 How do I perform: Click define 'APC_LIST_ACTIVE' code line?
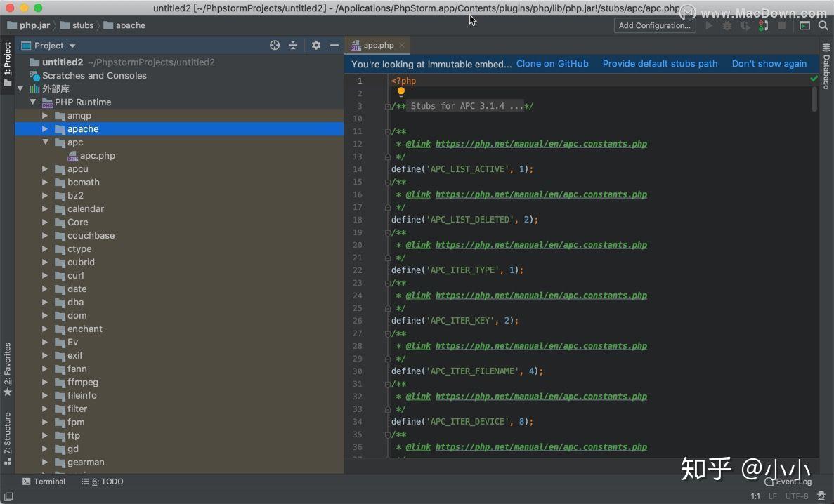(462, 169)
